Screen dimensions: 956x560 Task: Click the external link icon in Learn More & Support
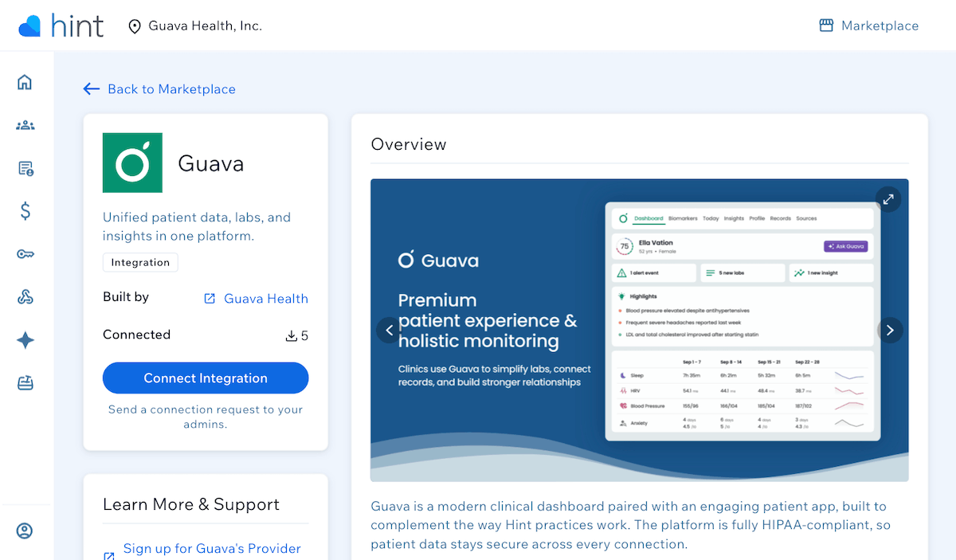109,555
